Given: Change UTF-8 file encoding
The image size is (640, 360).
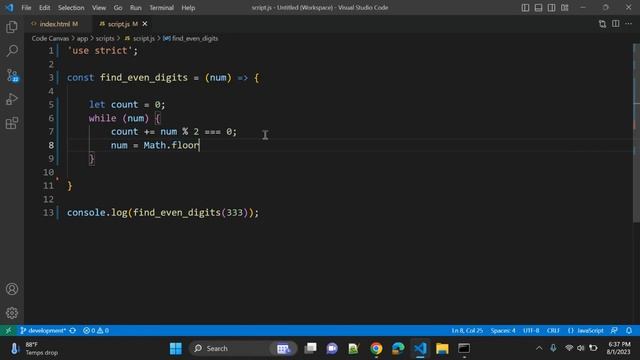Looking at the screenshot, I should tap(531, 330).
